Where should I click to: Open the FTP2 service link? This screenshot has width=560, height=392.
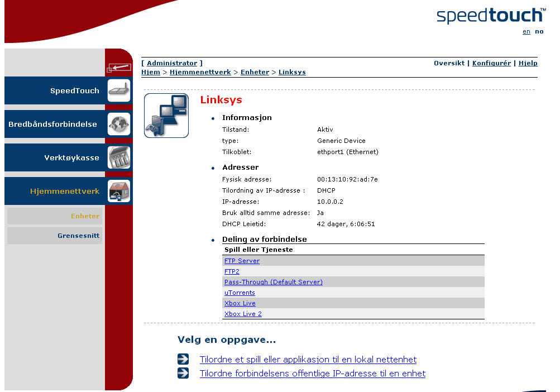coord(232,271)
